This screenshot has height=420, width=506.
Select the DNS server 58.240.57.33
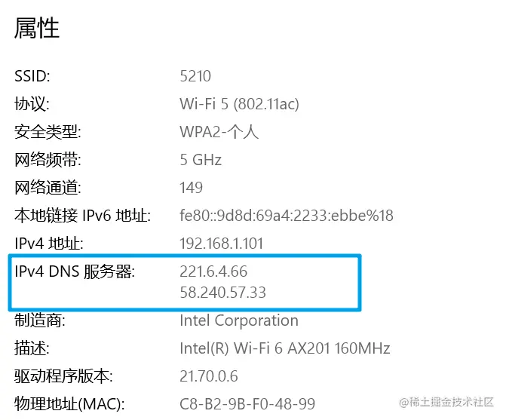tap(223, 293)
